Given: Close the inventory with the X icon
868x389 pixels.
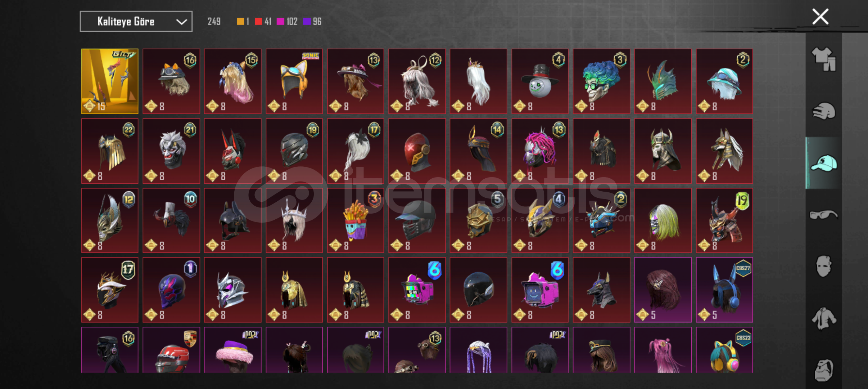Looking at the screenshot, I should pyautogui.click(x=820, y=17).
